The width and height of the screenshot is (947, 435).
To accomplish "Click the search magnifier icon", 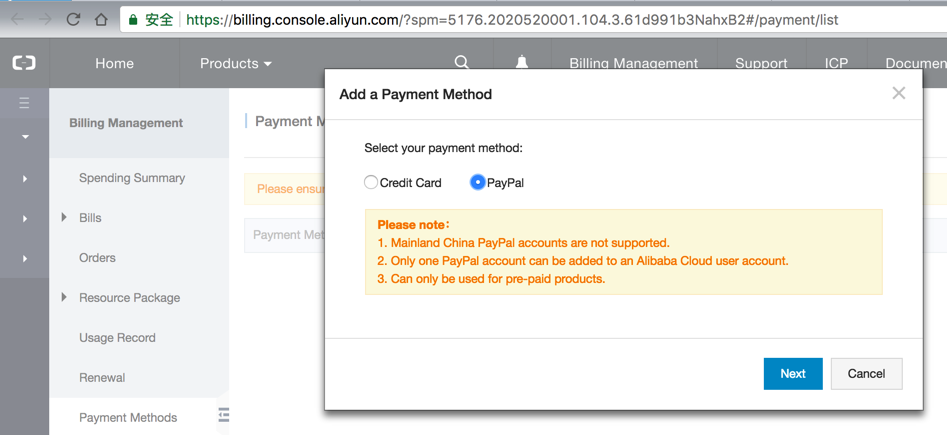I will click(x=461, y=62).
